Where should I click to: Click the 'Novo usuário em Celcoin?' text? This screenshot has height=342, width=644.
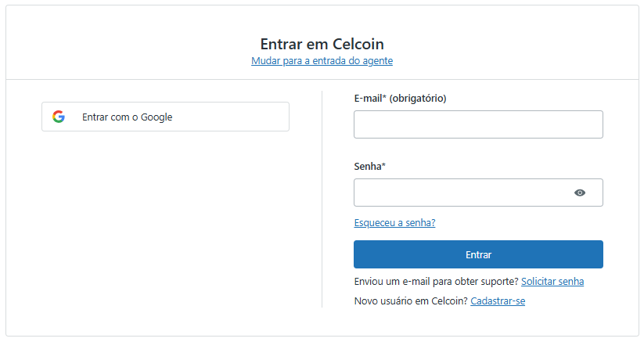(410, 301)
